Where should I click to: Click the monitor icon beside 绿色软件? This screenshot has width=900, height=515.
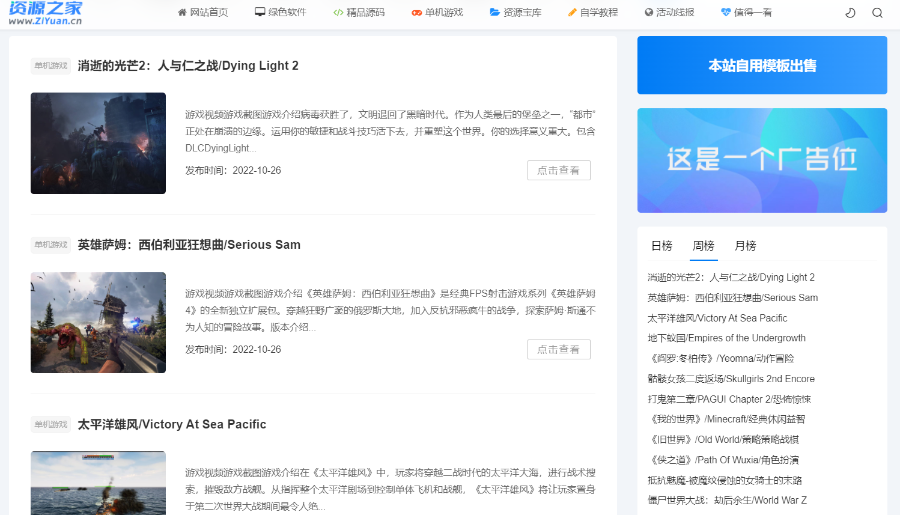click(x=260, y=12)
